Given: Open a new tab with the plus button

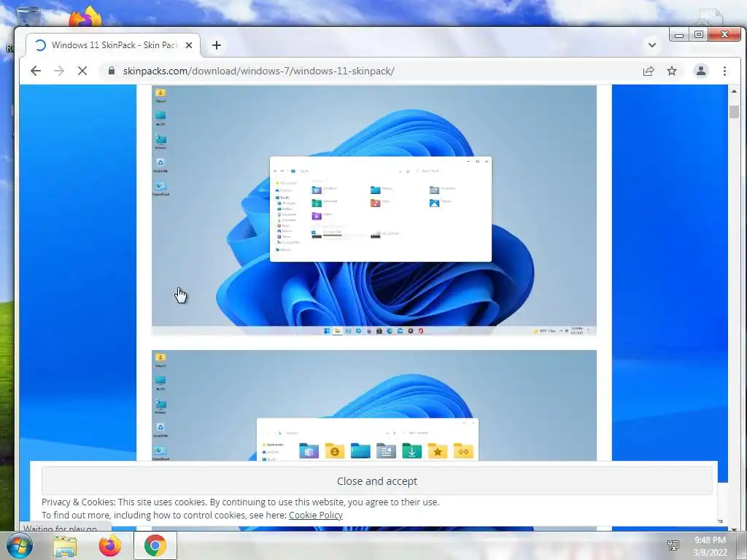Looking at the screenshot, I should 217,45.
